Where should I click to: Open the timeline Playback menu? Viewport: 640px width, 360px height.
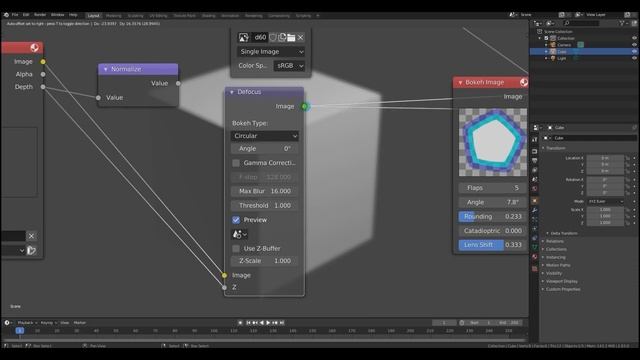tap(27, 323)
